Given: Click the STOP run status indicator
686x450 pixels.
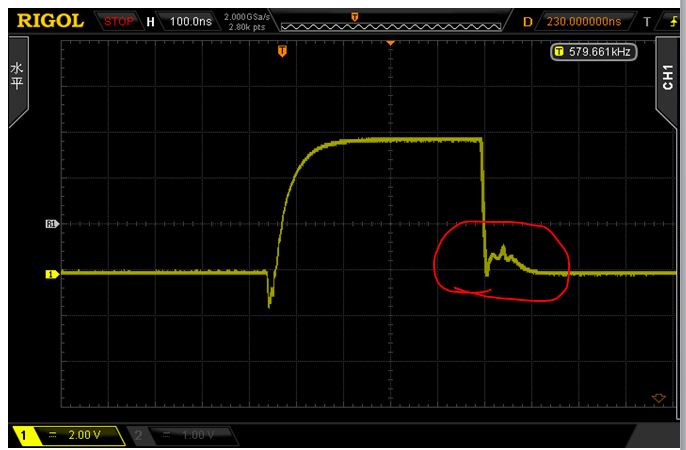Looking at the screenshot, I should coord(118,21).
